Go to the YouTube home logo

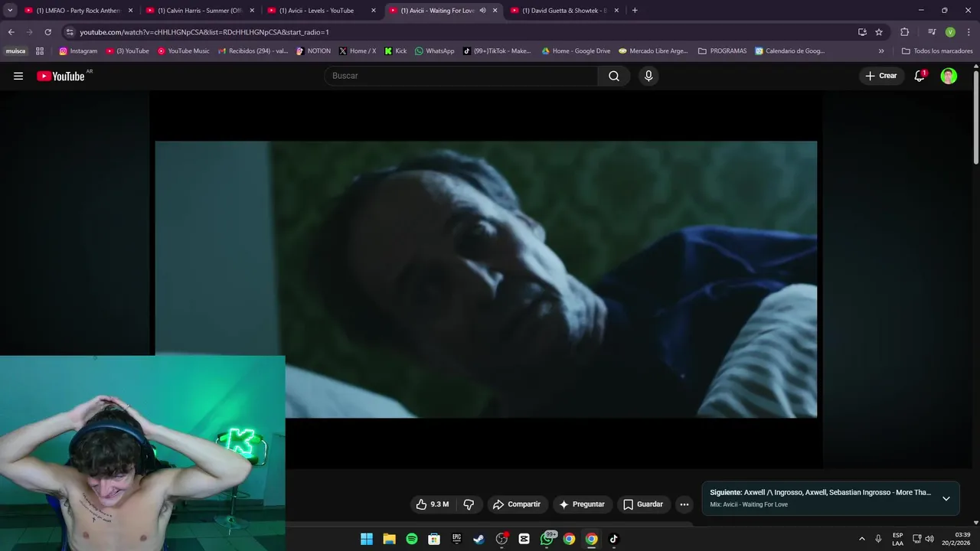pos(60,76)
